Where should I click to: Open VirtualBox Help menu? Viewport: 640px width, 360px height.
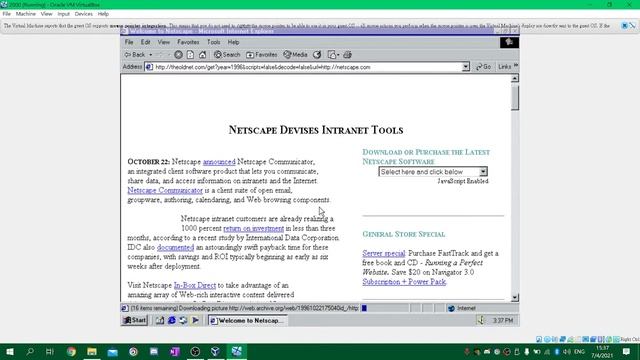pos(103,14)
